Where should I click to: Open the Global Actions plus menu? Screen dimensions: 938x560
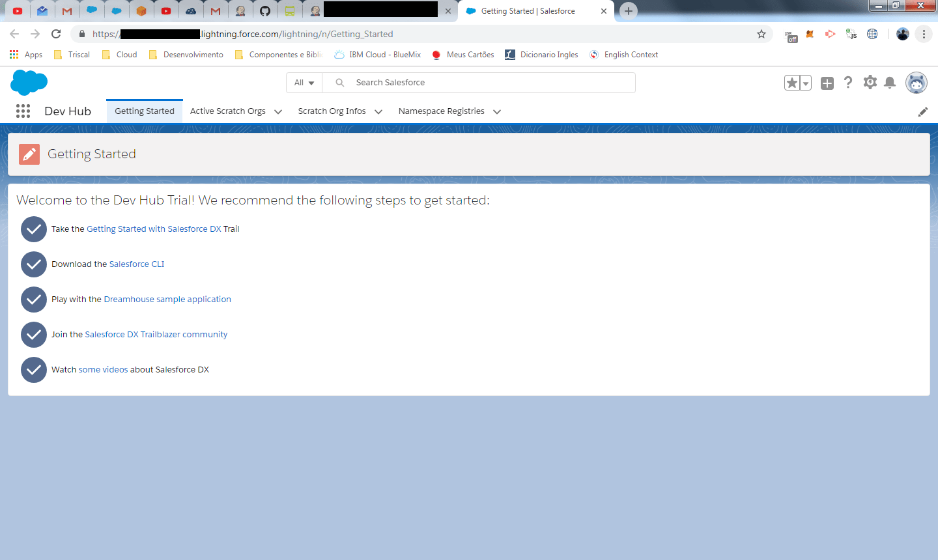pyautogui.click(x=827, y=83)
